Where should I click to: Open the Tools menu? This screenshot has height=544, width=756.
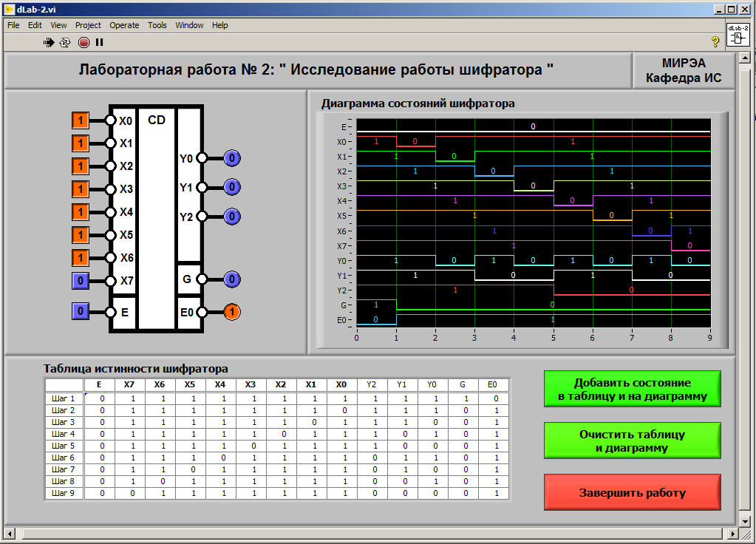point(157,25)
